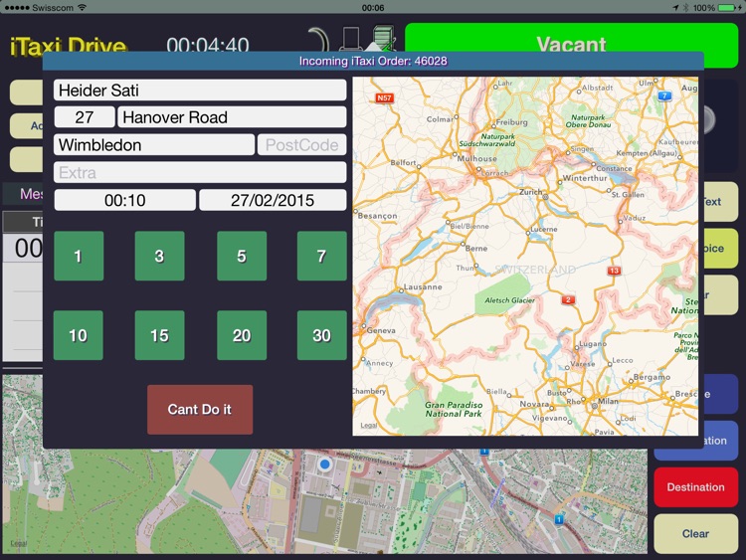
Task: Tap the 7 minute ETA button
Action: pyautogui.click(x=321, y=256)
